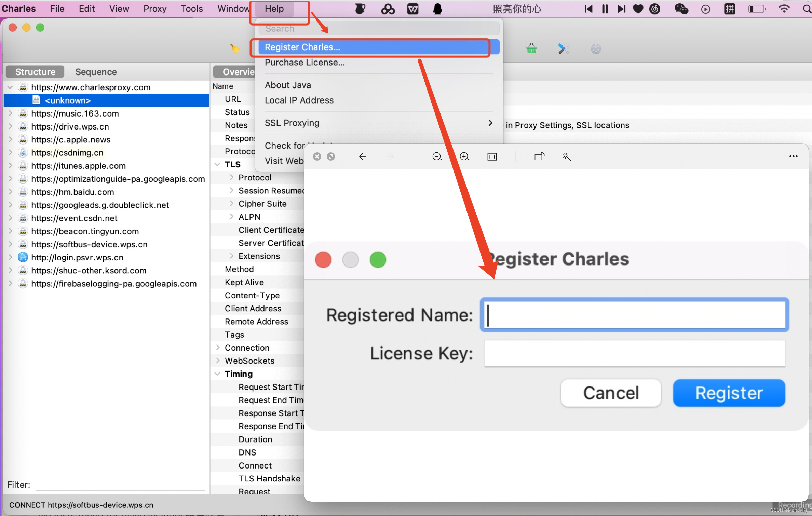Viewport: 812px width, 516px height.
Task: Click the globe icon beside login.psvr.wps.cn
Action: [x=23, y=257]
